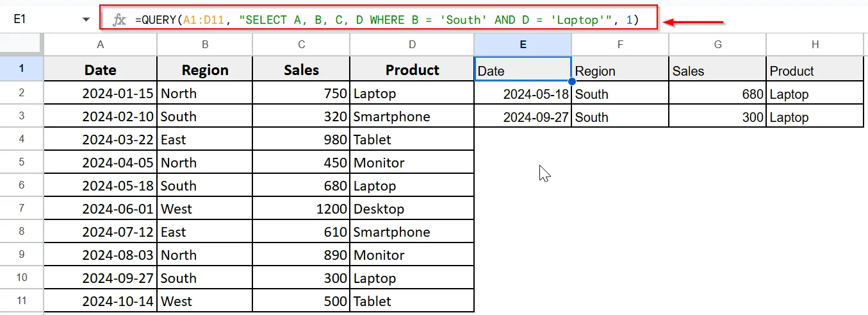Screen dimensions: 868x315
Task: Click query result sales 300 in column G
Action: [x=717, y=117]
